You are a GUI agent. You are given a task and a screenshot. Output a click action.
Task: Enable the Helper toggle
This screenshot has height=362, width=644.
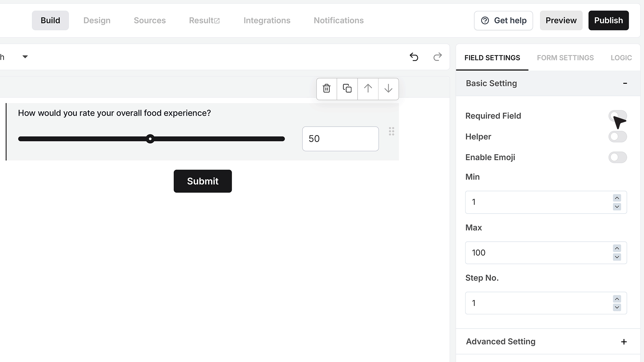[618, 136]
